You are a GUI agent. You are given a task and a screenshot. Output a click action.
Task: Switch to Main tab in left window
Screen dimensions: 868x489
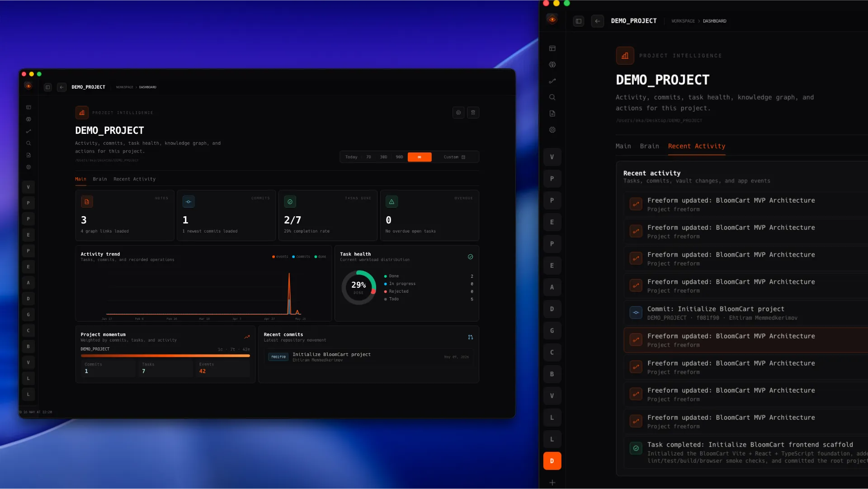click(x=80, y=179)
